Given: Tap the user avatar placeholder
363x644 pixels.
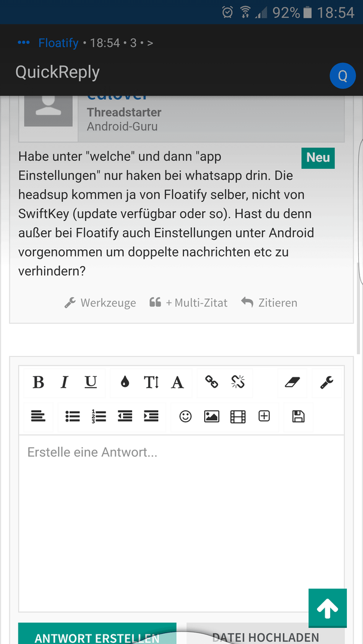Looking at the screenshot, I should pyautogui.click(x=48, y=110).
